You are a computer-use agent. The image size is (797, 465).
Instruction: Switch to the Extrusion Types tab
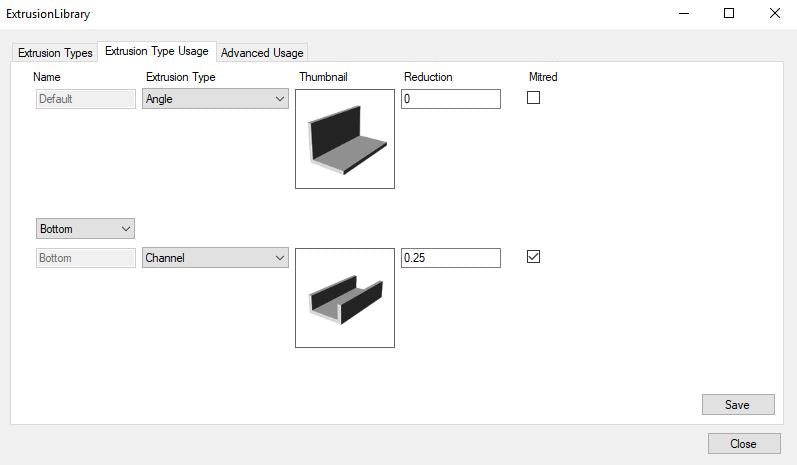tap(55, 53)
